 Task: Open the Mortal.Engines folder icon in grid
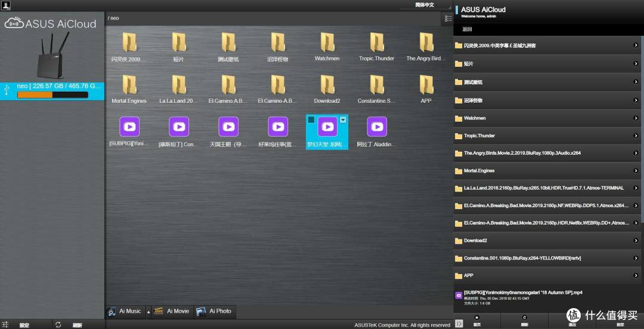coord(129,84)
